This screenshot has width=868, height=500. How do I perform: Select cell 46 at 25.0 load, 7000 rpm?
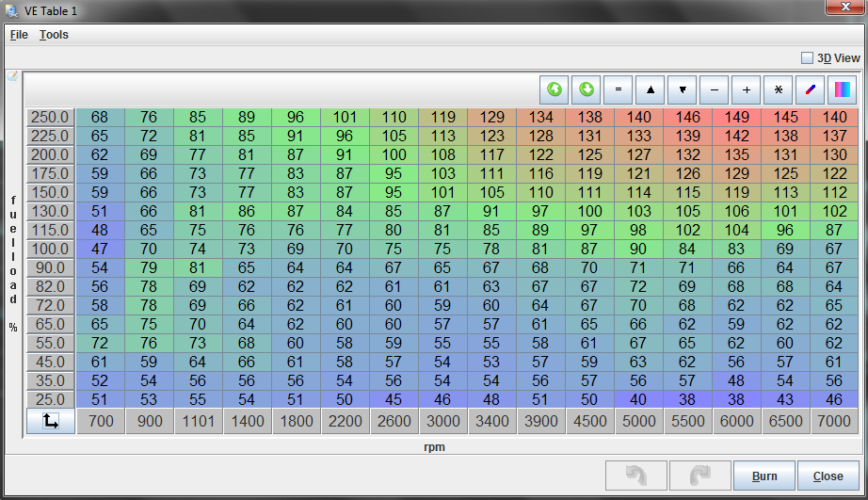coord(834,400)
